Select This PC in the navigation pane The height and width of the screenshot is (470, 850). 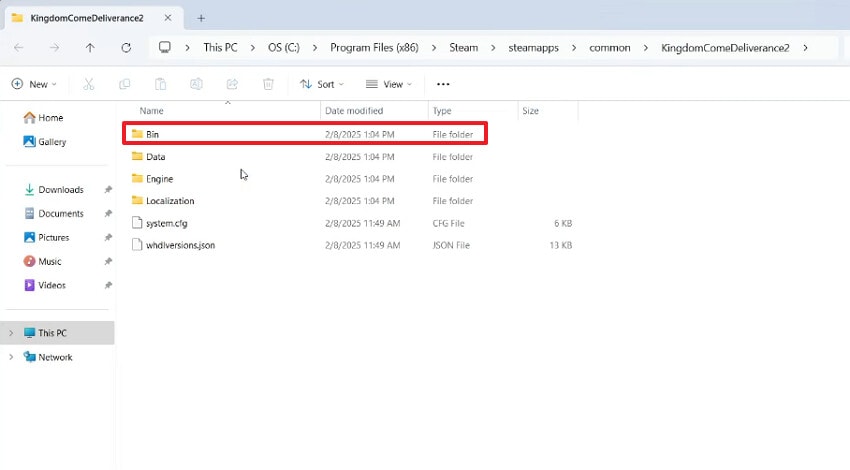tap(57, 333)
